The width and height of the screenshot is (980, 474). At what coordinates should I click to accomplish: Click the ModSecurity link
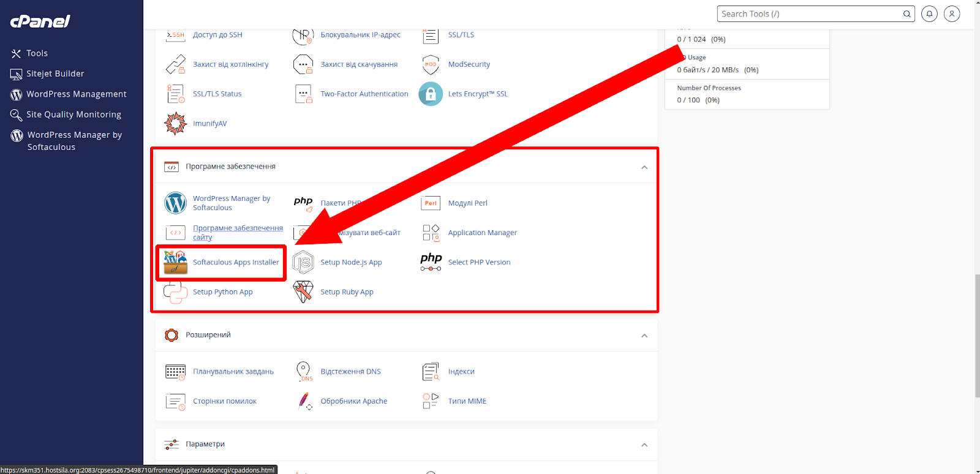coord(469,64)
